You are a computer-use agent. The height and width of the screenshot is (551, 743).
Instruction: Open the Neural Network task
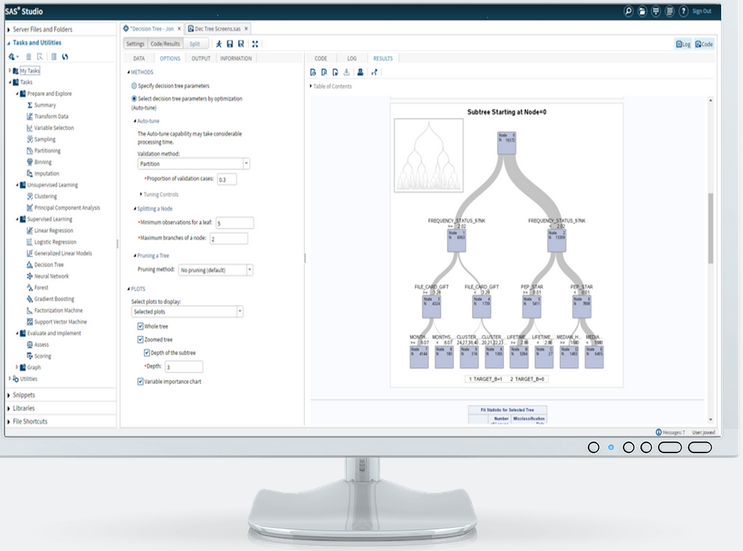51,276
